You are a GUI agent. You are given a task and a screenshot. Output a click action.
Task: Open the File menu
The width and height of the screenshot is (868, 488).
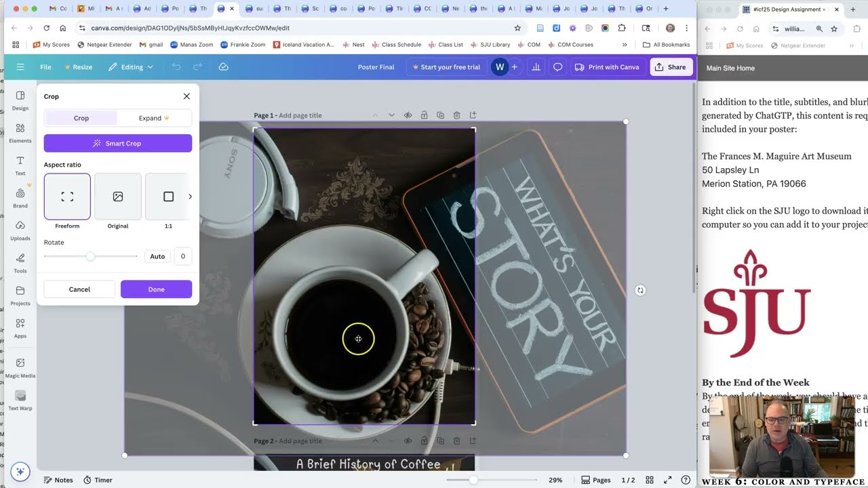point(45,67)
